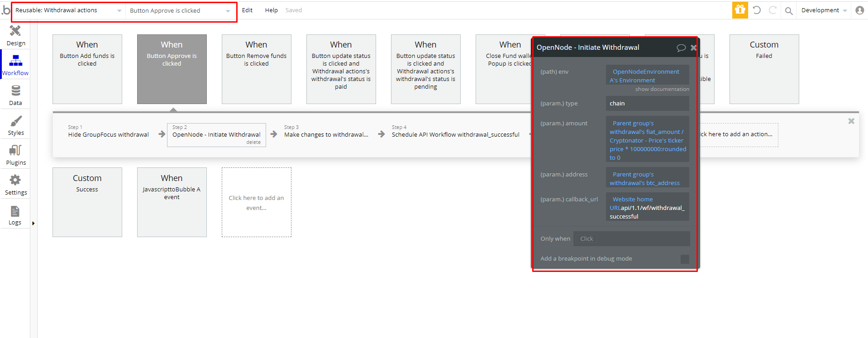
Task: Open the Reusable: Withdrawal actions dropdown
Action: coord(68,10)
